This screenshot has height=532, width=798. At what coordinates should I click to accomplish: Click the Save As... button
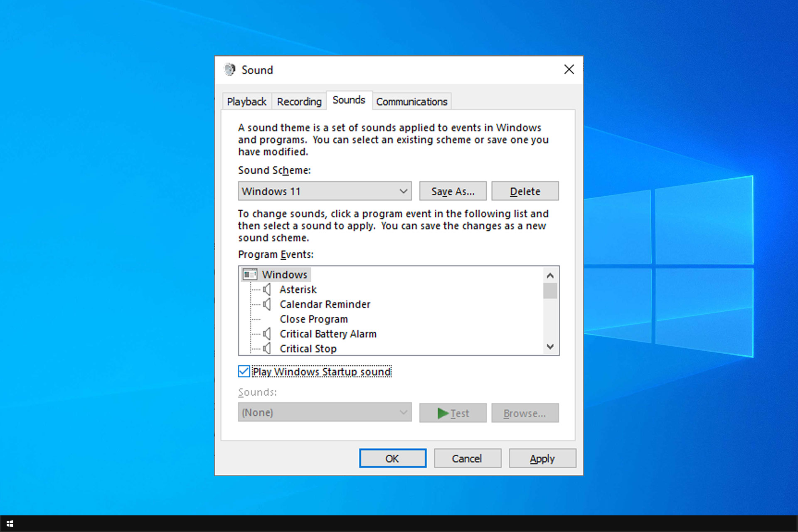click(453, 191)
